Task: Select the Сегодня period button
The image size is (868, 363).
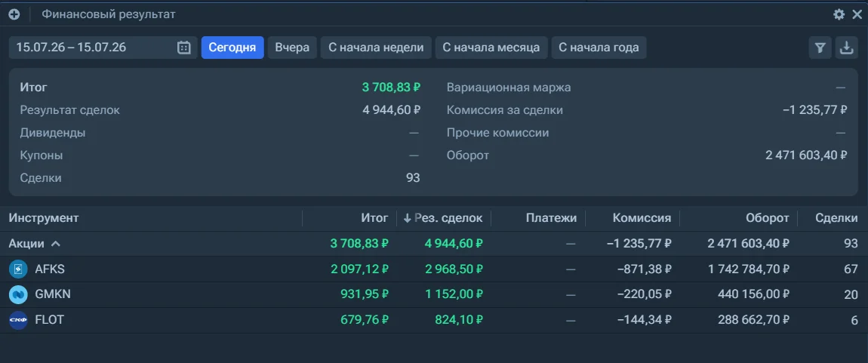Action: (x=232, y=48)
